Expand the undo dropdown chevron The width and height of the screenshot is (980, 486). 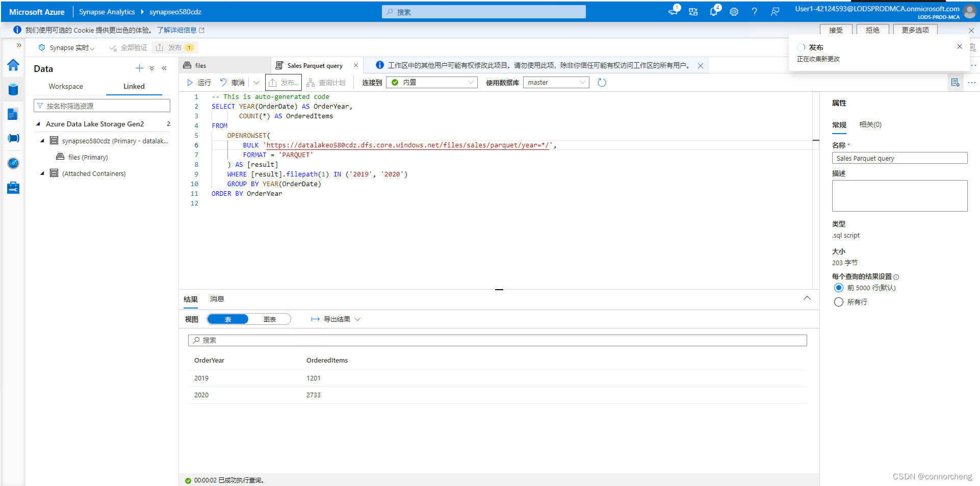pos(256,83)
